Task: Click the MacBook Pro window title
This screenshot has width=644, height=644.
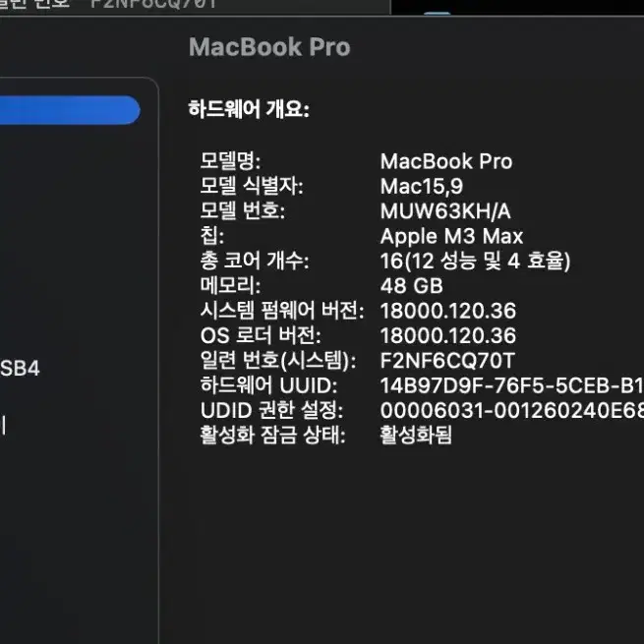Action: 269,47
